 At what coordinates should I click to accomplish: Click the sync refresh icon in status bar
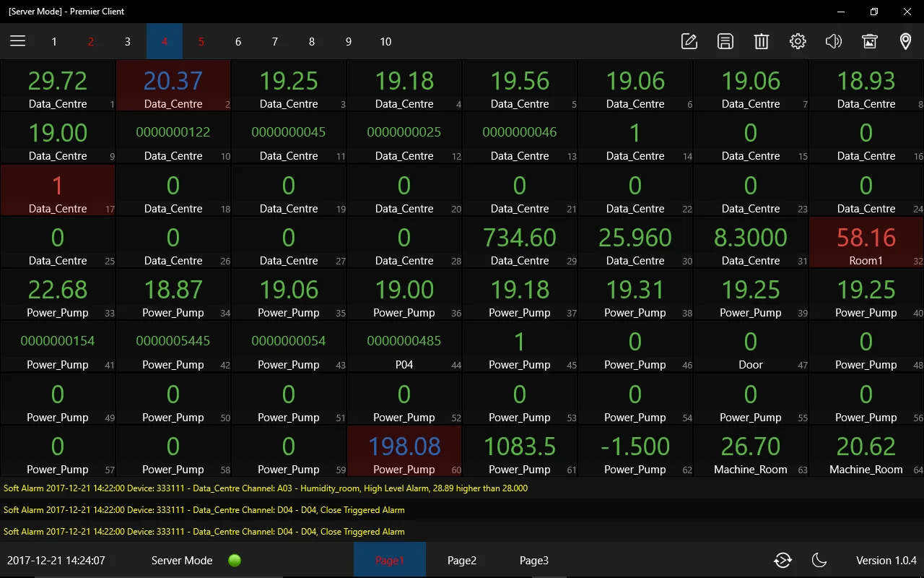(783, 560)
